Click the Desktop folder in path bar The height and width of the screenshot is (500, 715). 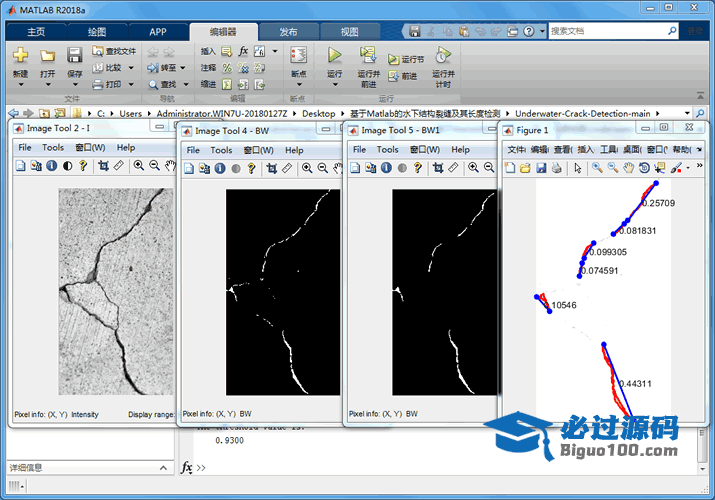(318, 113)
